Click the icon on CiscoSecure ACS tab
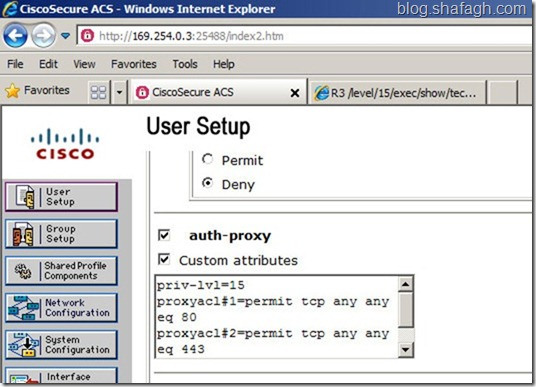Screen dimensions: 536x387 (x=142, y=92)
